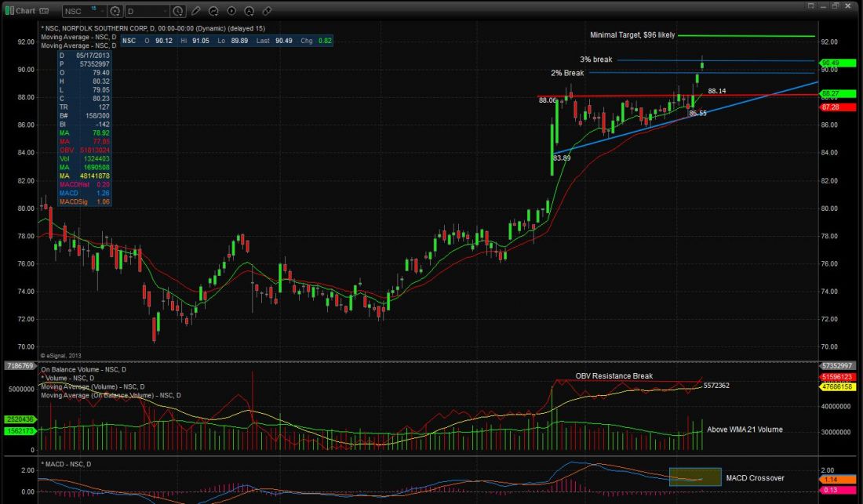Click the interval clock icon
The image size is (863, 504).
point(177,11)
